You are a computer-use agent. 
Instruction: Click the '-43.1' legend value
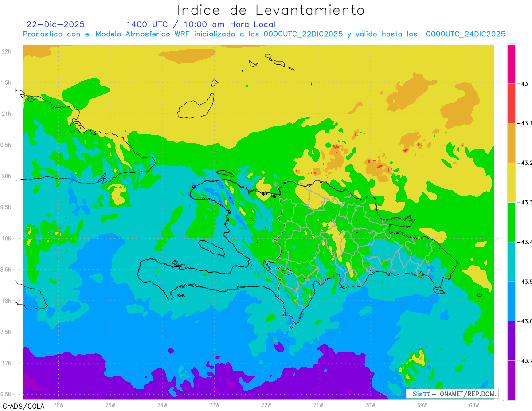(x=524, y=123)
